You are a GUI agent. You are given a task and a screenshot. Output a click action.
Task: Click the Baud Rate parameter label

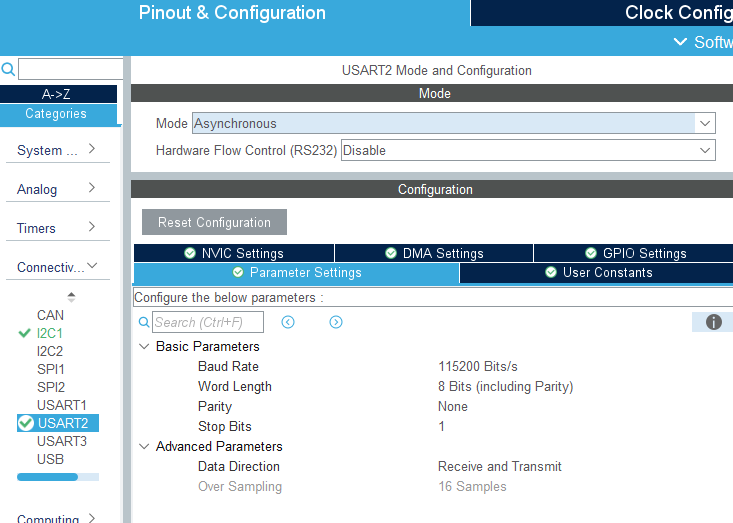click(x=228, y=366)
